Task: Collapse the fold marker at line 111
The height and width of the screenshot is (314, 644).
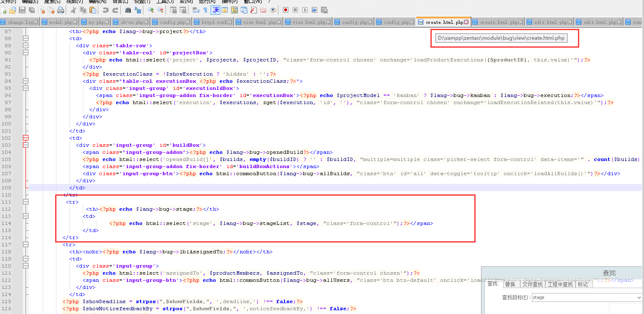Action: [25, 202]
